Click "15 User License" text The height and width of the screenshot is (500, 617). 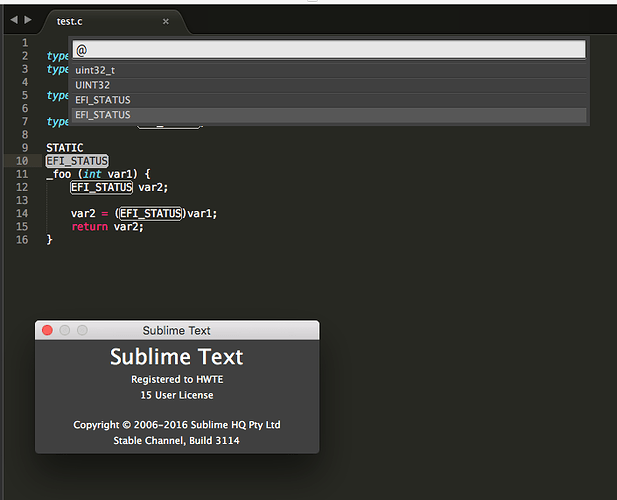[177, 395]
